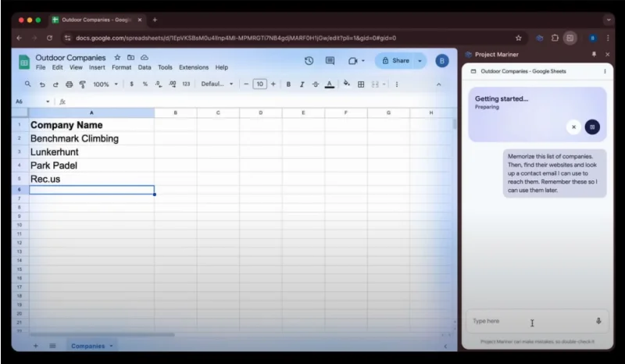Pin the Project Mariner panel

coord(594,54)
